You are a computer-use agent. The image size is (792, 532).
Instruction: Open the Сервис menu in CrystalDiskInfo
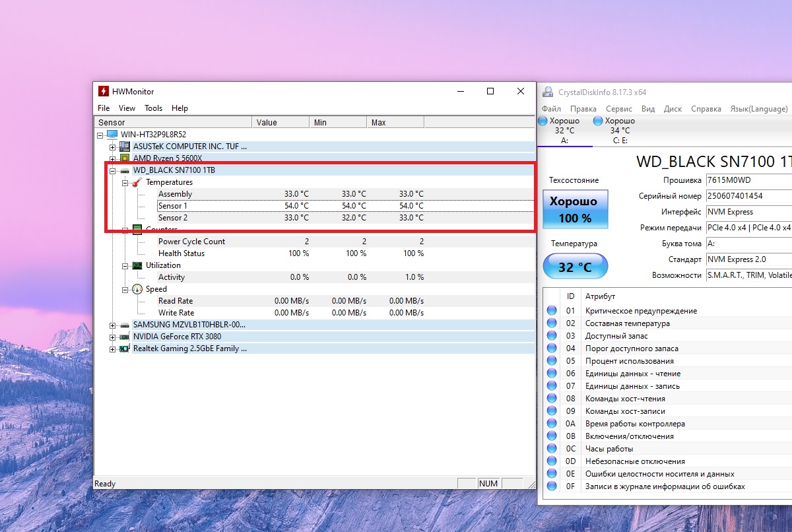[618, 109]
